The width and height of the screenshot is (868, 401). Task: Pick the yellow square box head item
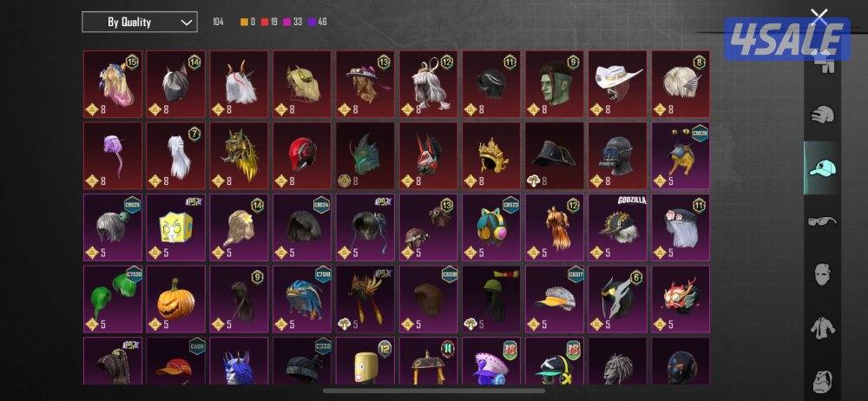[x=176, y=227]
